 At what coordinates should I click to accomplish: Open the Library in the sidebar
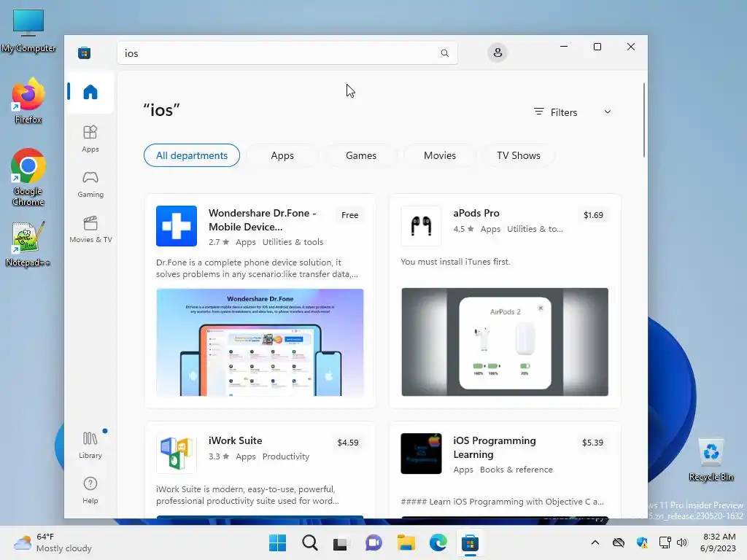pyautogui.click(x=90, y=445)
